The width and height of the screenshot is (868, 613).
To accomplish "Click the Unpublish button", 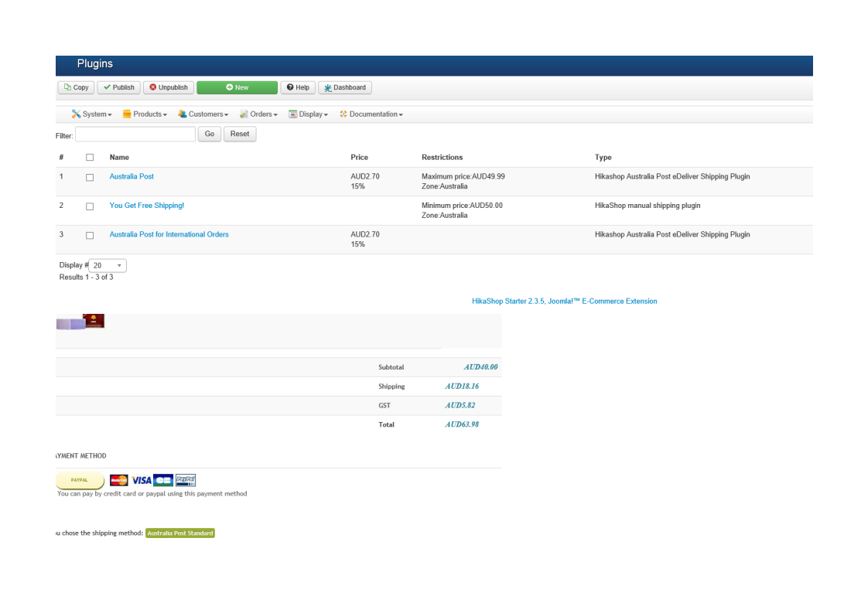I will tap(169, 87).
